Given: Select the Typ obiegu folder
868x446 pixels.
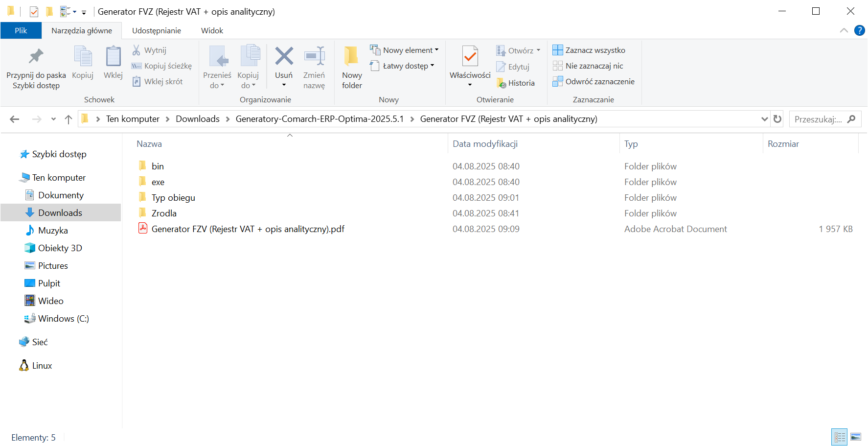Looking at the screenshot, I should point(173,198).
